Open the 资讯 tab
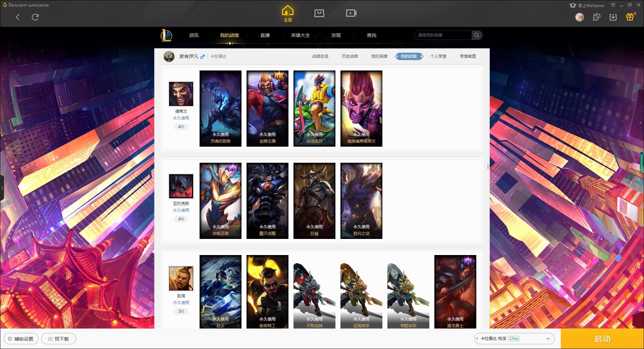The image size is (644, 349). coord(194,35)
